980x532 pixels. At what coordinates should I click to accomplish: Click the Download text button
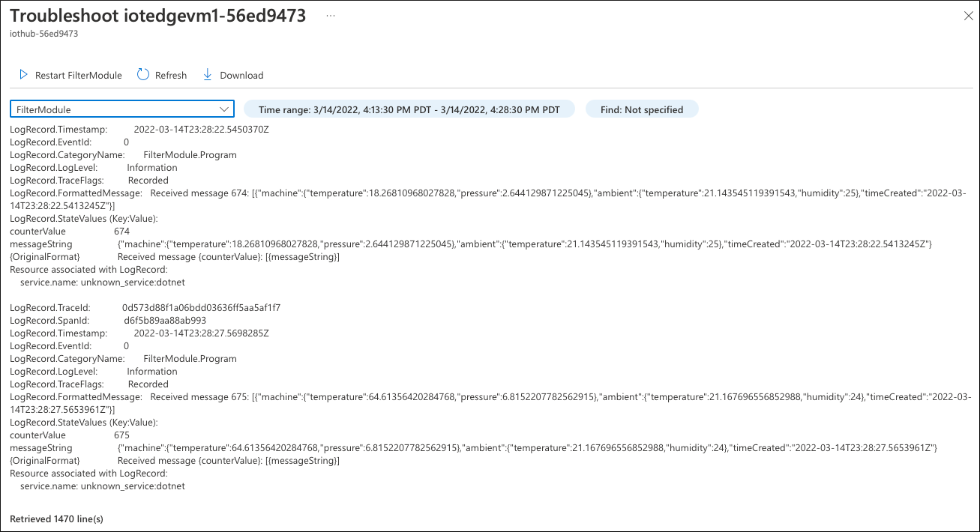pyautogui.click(x=241, y=75)
